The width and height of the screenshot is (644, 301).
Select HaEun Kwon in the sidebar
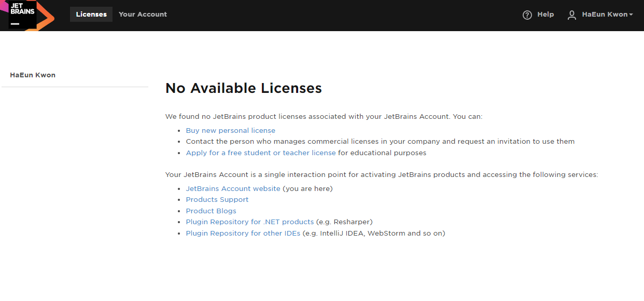tap(33, 75)
